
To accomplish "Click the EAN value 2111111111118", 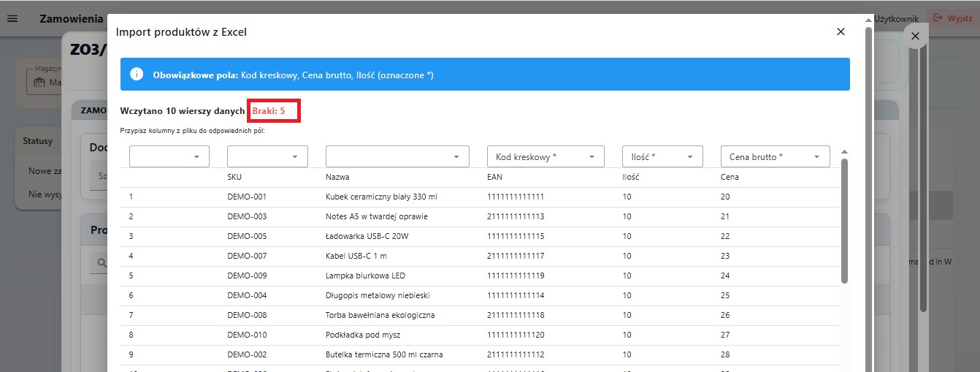I will point(516,315).
